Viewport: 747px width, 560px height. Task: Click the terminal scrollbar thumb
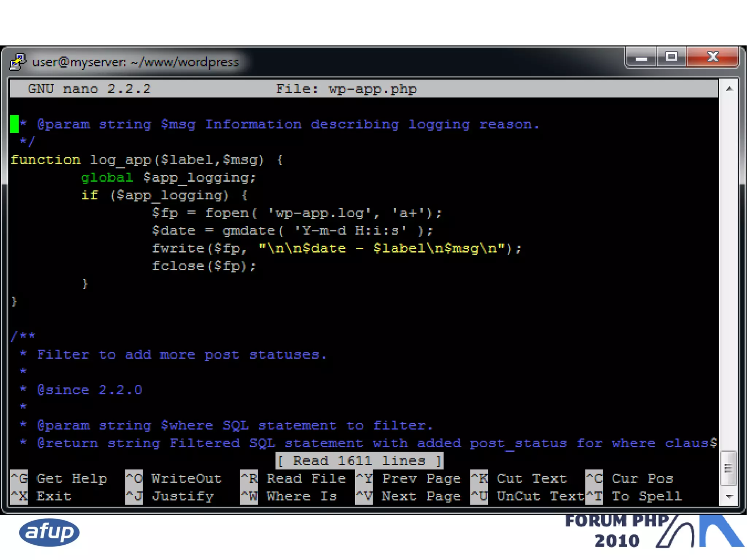click(x=728, y=468)
